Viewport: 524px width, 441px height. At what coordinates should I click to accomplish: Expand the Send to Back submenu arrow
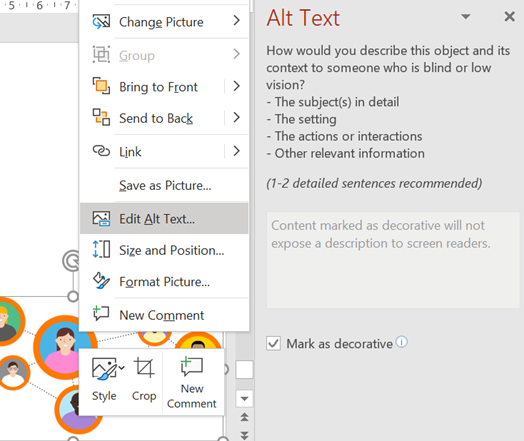237,117
